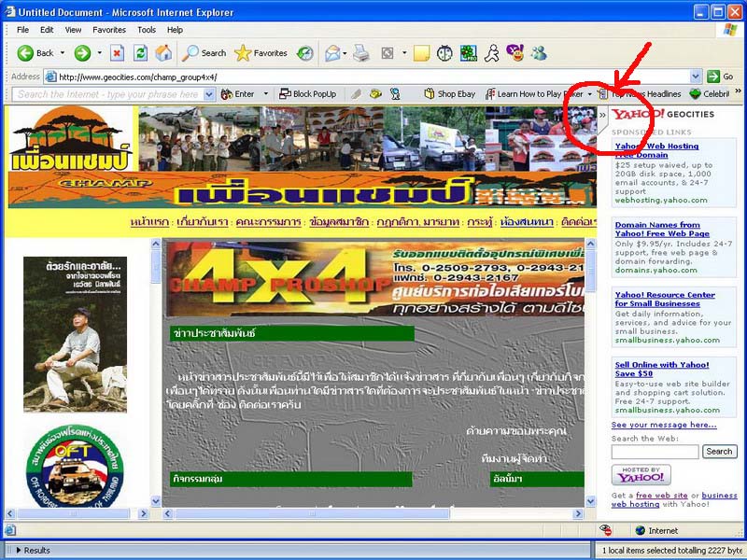Click the Forward green arrow button
The width and height of the screenshot is (747, 560).
[82, 53]
